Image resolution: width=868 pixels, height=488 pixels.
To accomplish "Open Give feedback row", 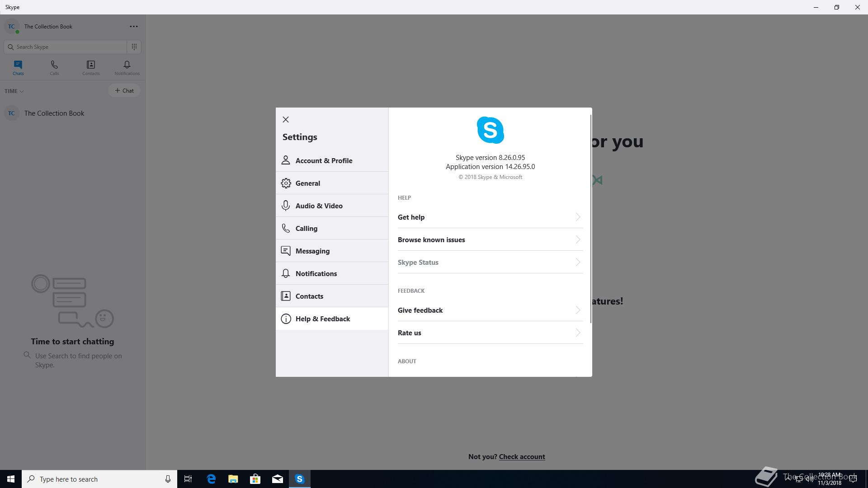I will tap(490, 310).
